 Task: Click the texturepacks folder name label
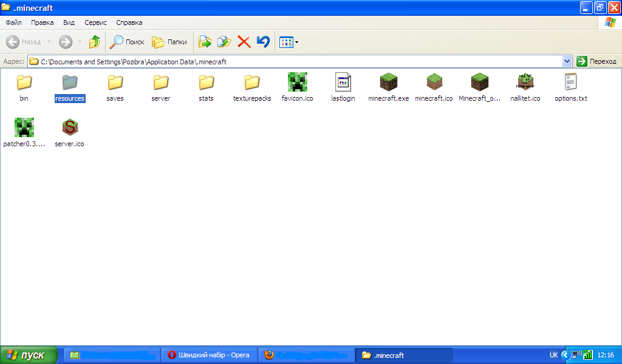252,98
